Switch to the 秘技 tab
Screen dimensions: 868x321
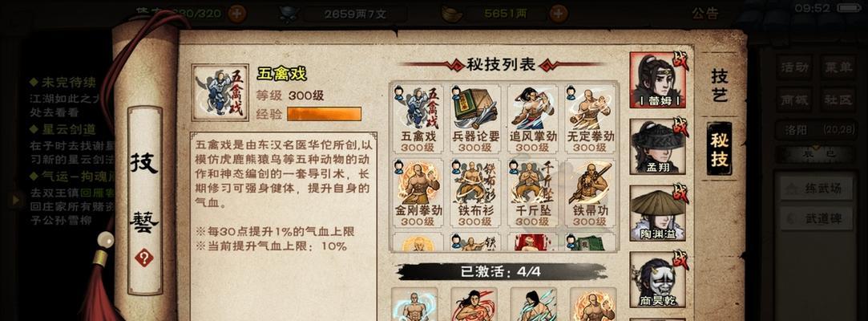719,148
